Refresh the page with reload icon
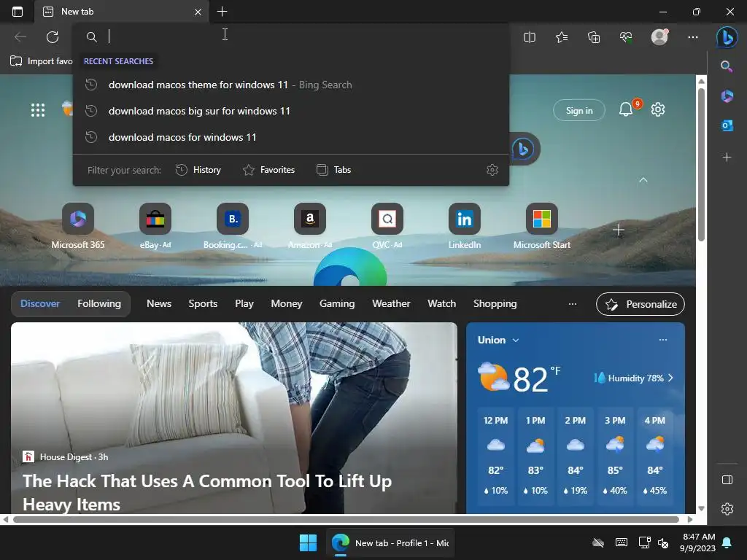 53,37
